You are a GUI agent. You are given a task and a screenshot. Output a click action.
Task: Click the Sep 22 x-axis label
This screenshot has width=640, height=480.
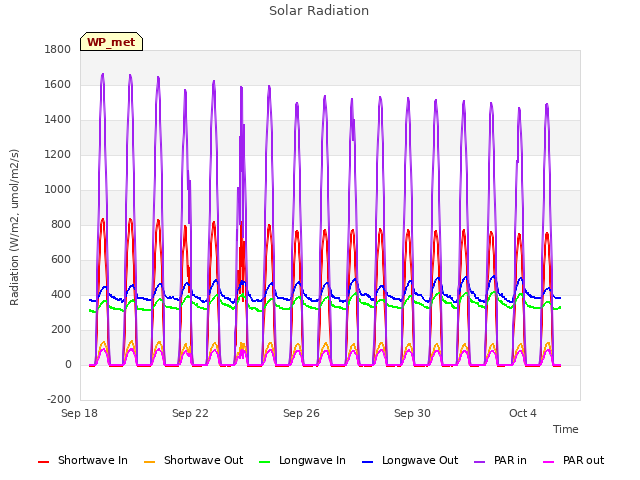click(190, 413)
